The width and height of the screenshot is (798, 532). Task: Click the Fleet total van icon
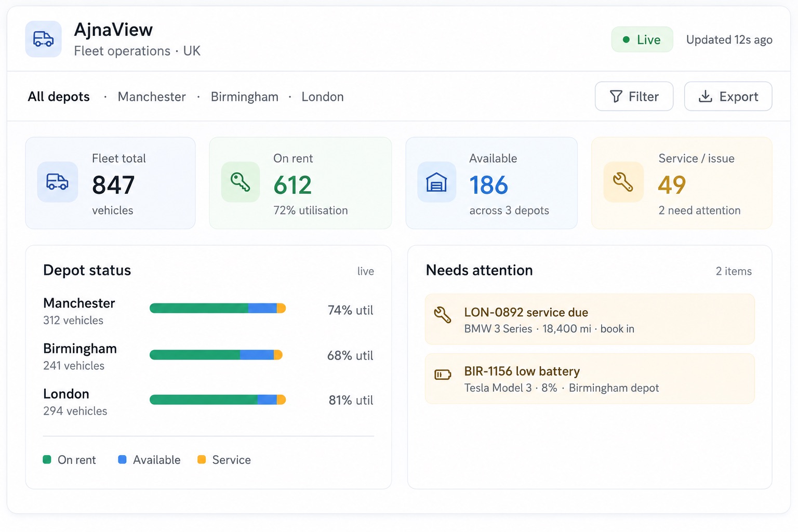tap(57, 182)
